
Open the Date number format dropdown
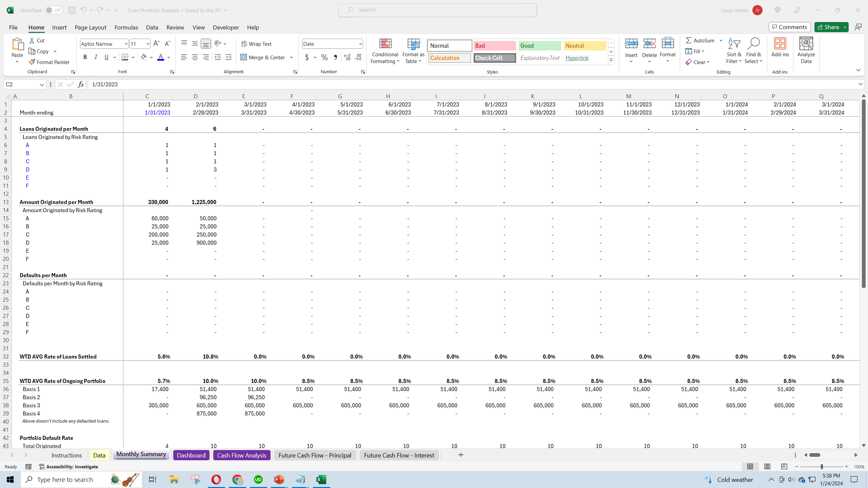click(x=360, y=44)
